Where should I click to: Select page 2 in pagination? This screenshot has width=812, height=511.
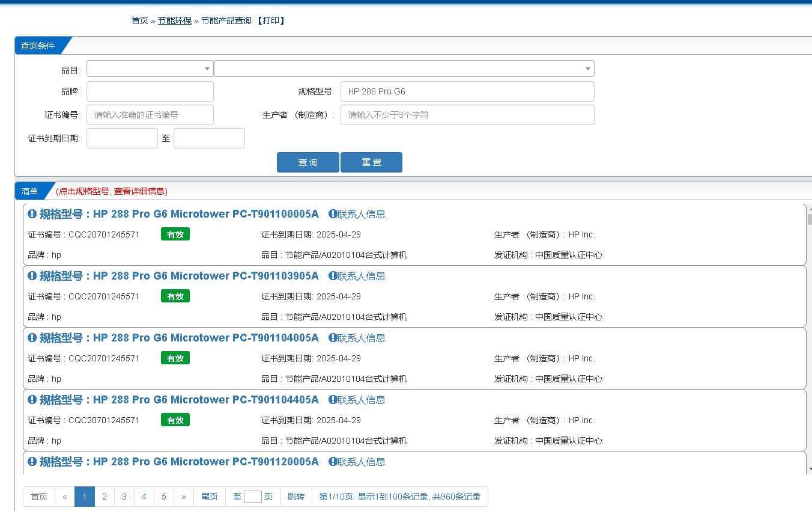(x=105, y=497)
